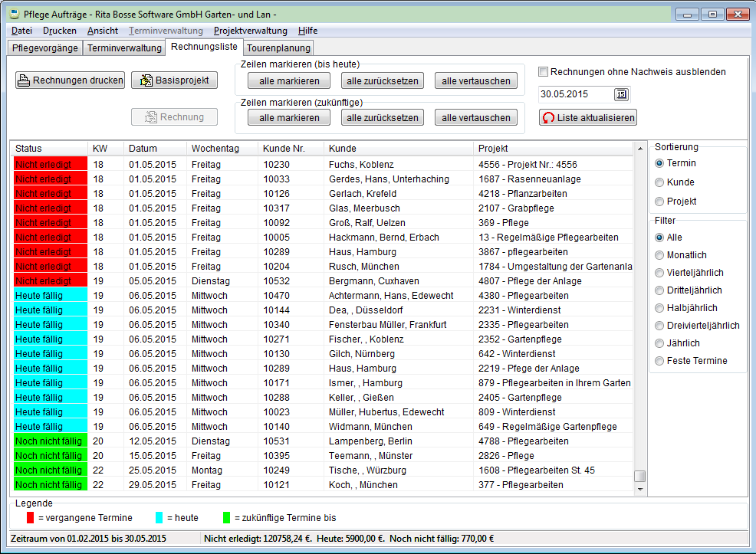Click alle vertauschen for zukünftige rows
Viewport: 756px width, 554px height.
pyautogui.click(x=475, y=117)
